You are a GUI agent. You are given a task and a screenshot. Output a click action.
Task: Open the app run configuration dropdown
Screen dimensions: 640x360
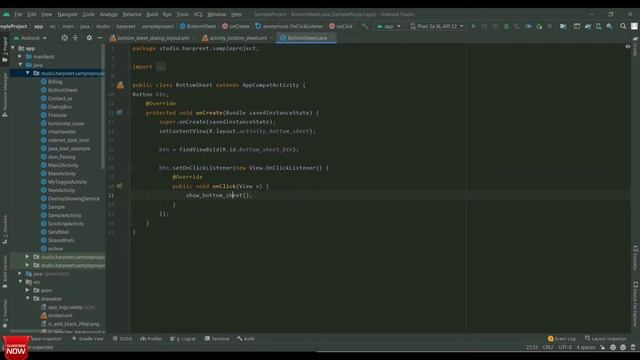tap(389, 26)
